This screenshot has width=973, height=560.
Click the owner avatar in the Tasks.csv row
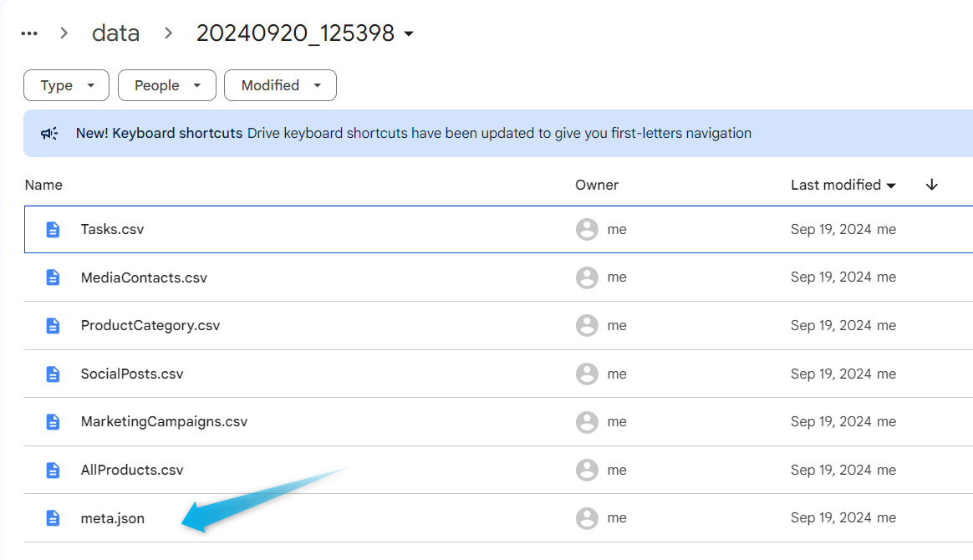point(587,229)
